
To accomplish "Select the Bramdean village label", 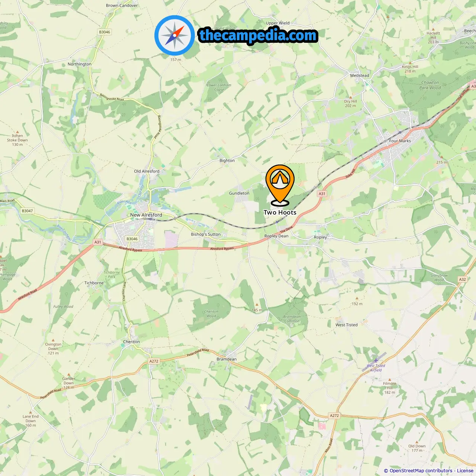I will (x=226, y=359).
